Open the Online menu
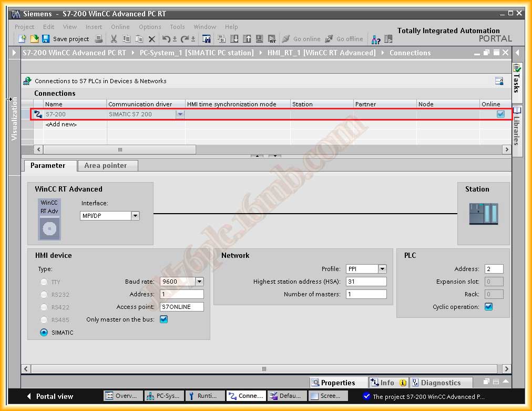The width and height of the screenshot is (532, 411). click(x=120, y=27)
